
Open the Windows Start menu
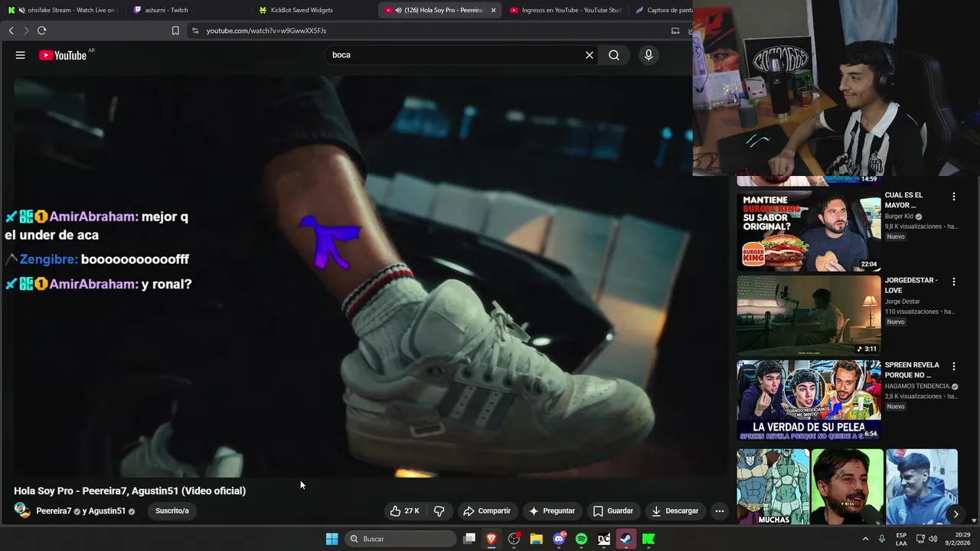tap(332, 539)
